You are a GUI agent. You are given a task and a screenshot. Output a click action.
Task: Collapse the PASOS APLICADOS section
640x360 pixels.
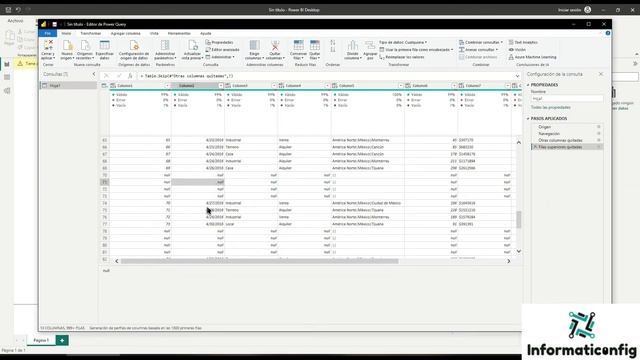pos(528,118)
